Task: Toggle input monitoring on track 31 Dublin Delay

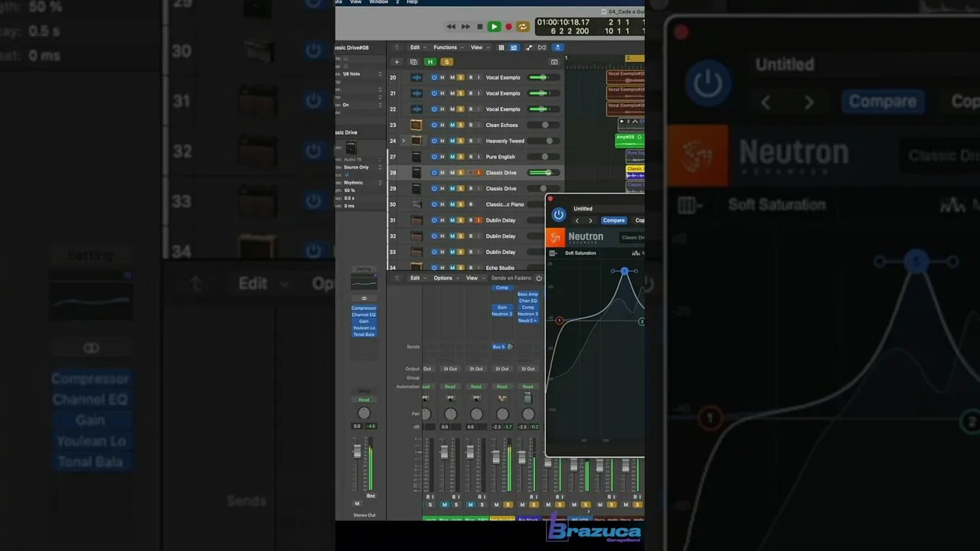Action: [x=479, y=220]
